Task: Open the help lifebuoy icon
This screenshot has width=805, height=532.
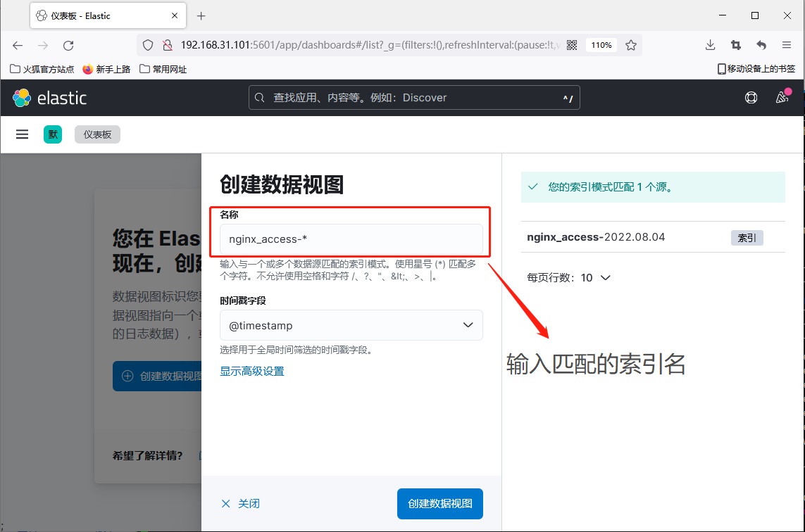Action: point(751,98)
